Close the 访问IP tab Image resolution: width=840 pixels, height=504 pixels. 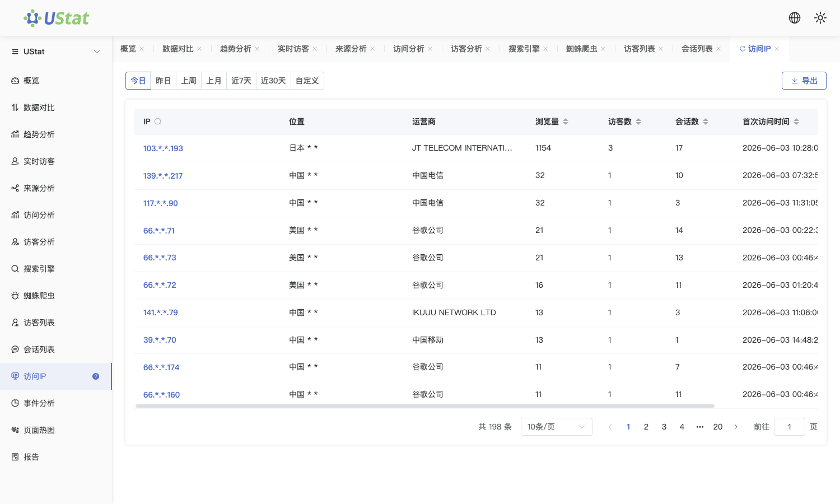(777, 49)
